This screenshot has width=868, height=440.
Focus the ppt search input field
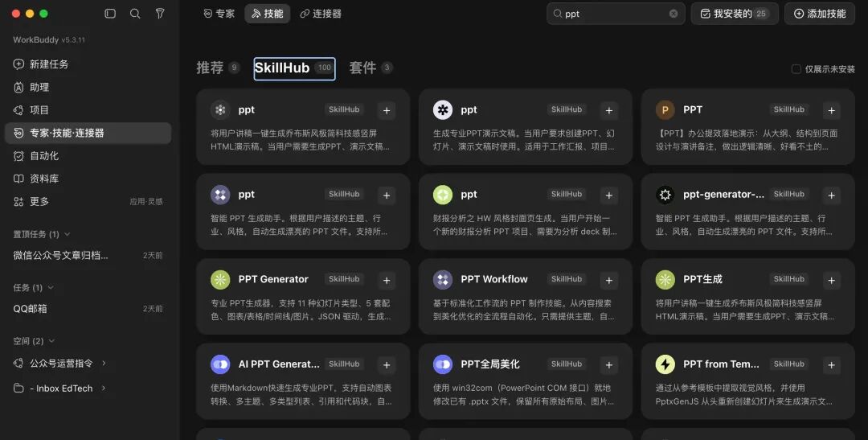(616, 14)
